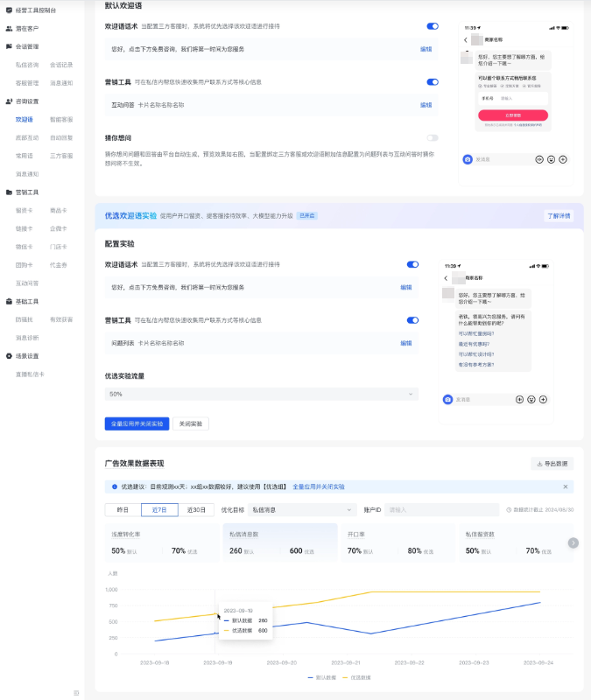This screenshot has height=700, width=591.
Task: Enable the 猜你想问 switch
Action: [x=433, y=138]
